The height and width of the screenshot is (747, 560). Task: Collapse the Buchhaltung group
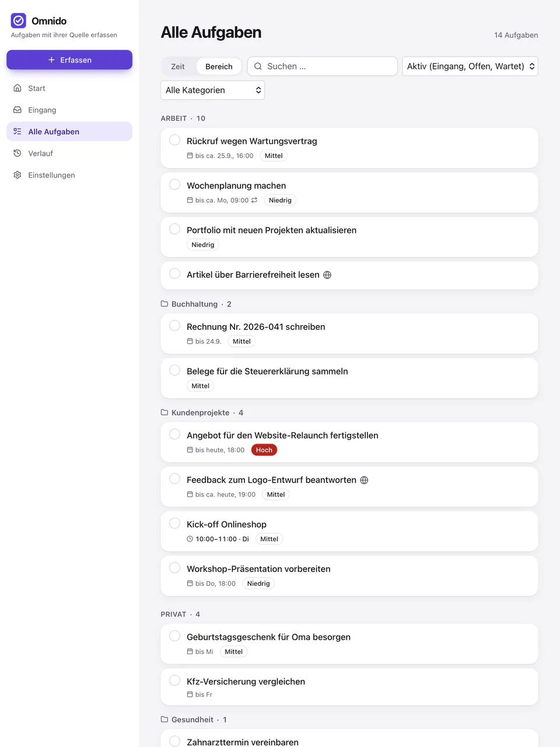click(x=196, y=304)
